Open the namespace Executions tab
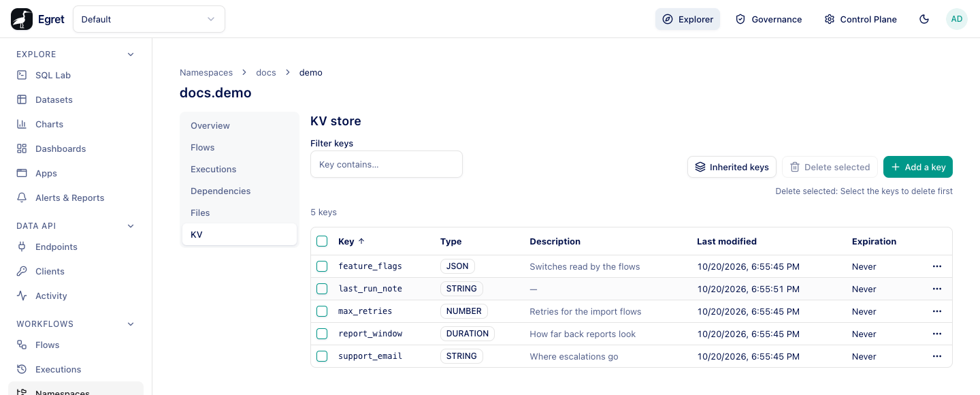Viewport: 980px width, 395px height. coord(240,169)
